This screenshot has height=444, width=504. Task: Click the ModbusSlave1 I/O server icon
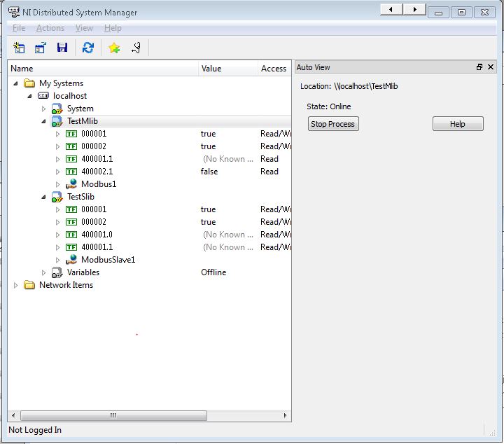71,259
